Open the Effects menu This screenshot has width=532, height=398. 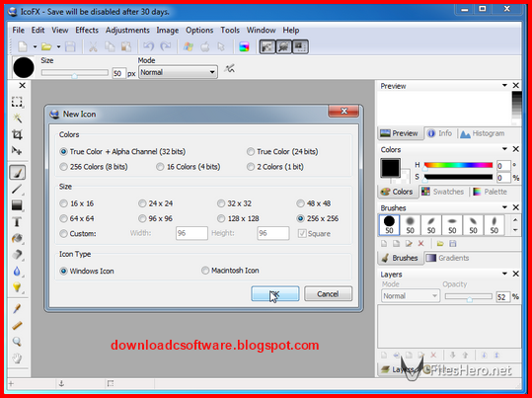pyautogui.click(x=87, y=31)
